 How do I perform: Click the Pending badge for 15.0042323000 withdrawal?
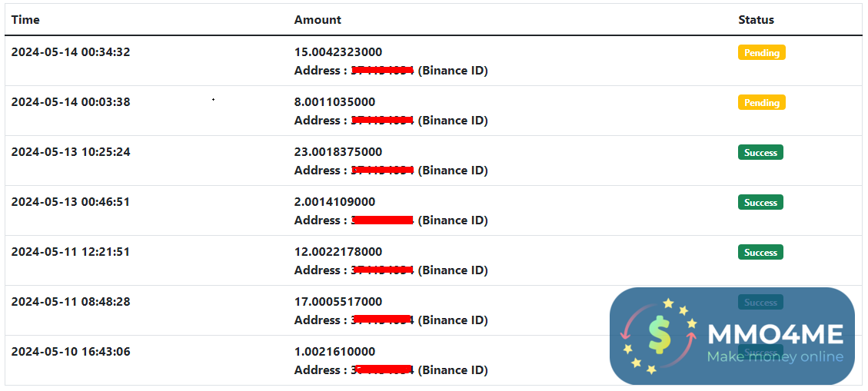(x=761, y=52)
